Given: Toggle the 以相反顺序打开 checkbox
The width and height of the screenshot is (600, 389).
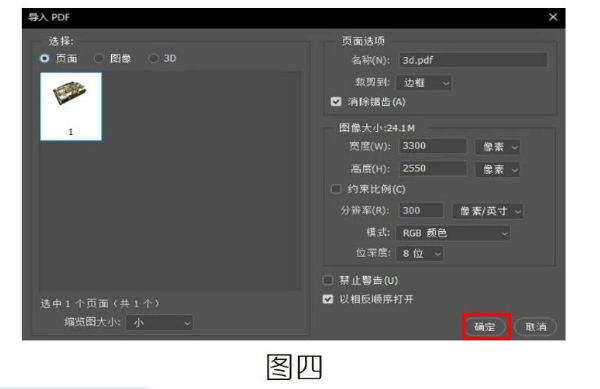Looking at the screenshot, I should tap(328, 299).
